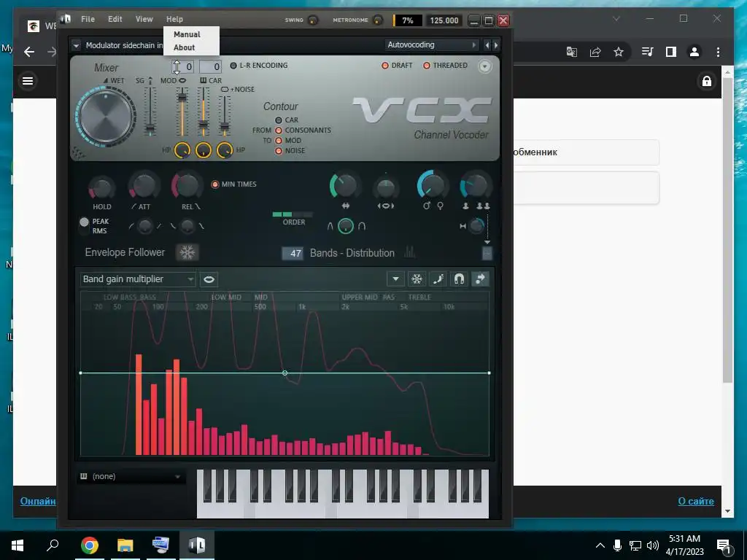This screenshot has height=560, width=747.
Task: Click the Bands Distribution bars icon
Action: point(410,252)
